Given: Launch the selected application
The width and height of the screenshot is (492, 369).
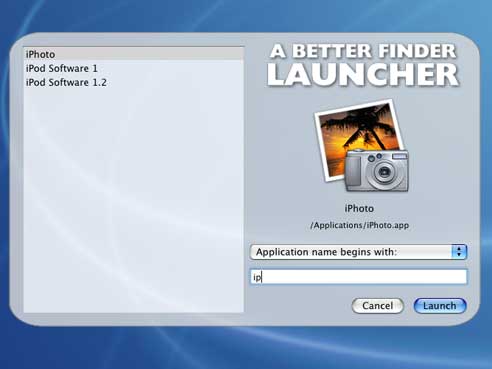Looking at the screenshot, I should pyautogui.click(x=440, y=306).
